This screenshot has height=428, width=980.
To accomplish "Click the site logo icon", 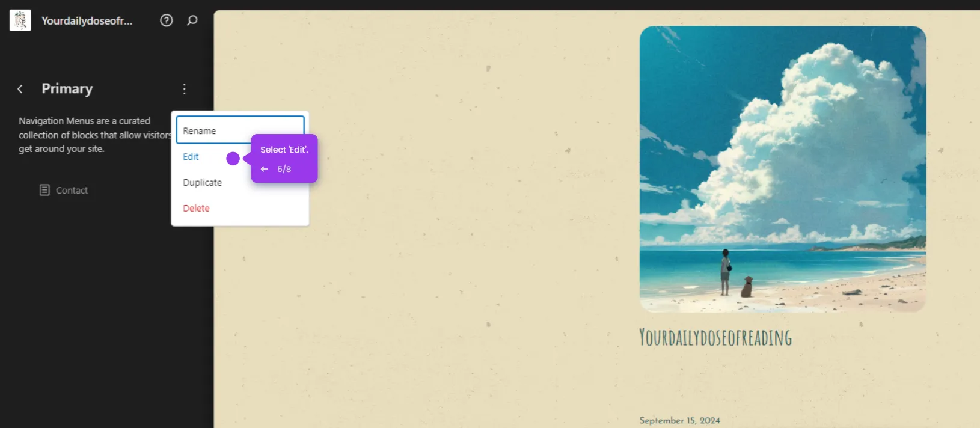I will click(20, 20).
